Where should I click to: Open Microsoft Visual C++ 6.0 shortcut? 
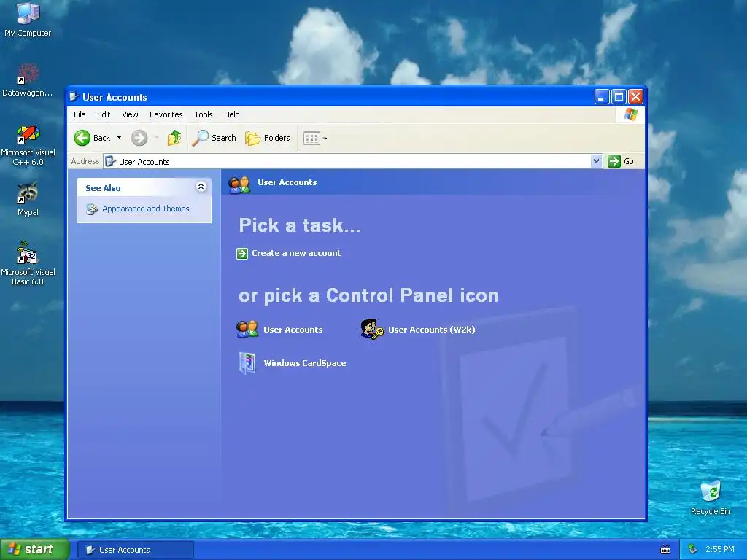(28, 145)
